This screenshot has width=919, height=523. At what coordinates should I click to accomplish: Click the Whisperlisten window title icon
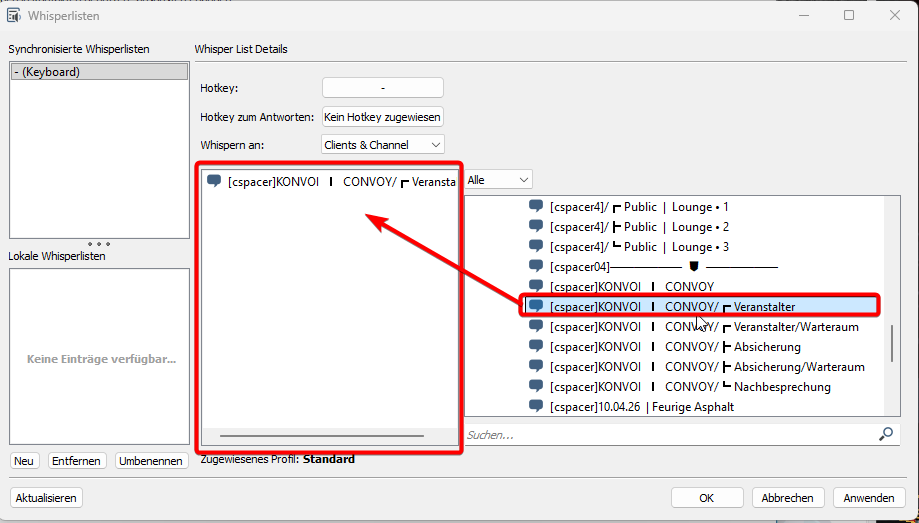(15, 15)
